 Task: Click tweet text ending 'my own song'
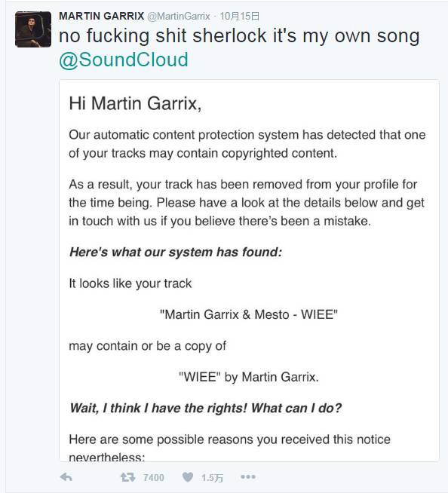(239, 35)
